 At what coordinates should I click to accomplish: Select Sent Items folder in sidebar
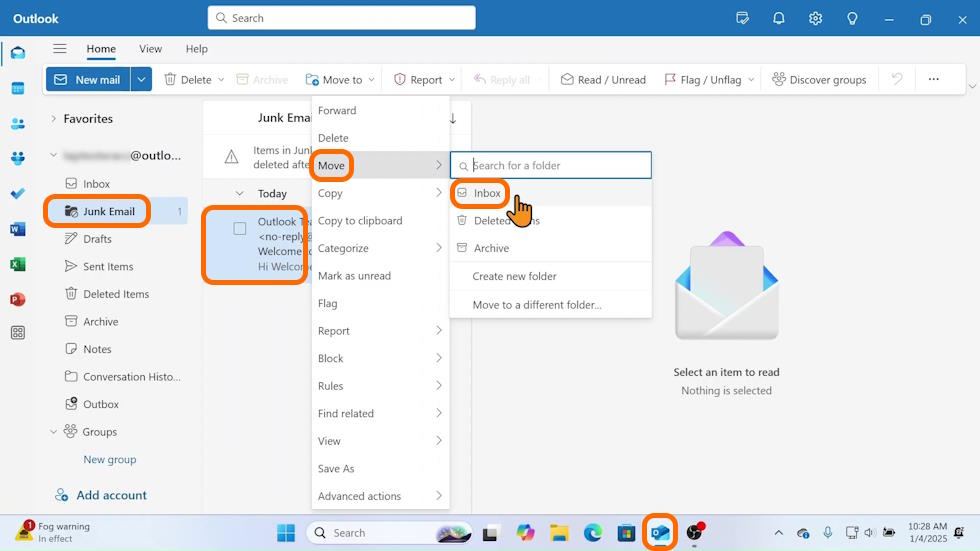[x=107, y=267]
